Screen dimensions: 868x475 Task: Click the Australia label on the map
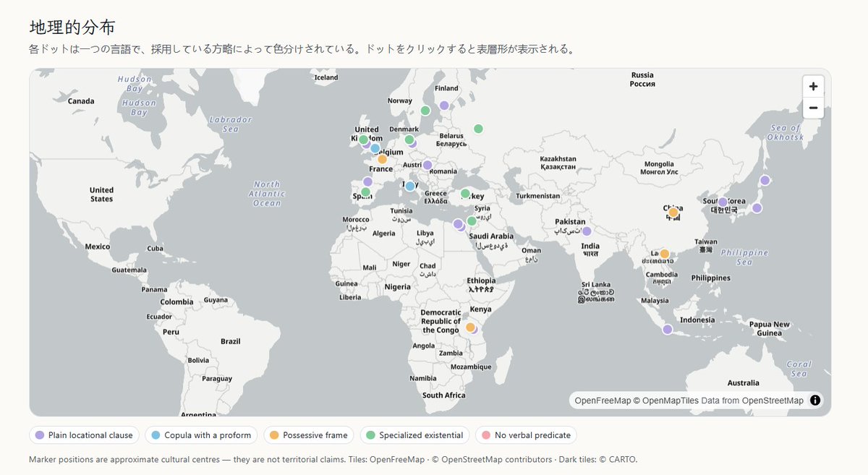(x=743, y=382)
